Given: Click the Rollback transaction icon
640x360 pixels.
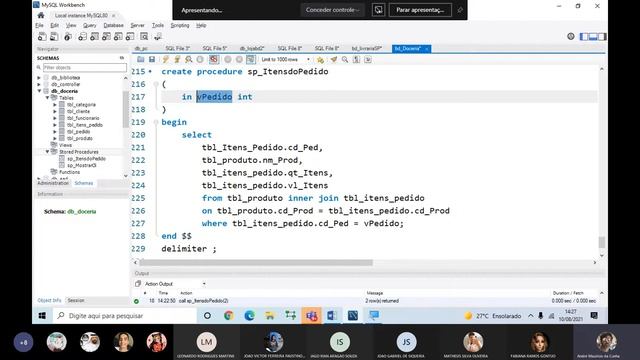Looking at the screenshot, I should pyautogui.click(x=239, y=60).
